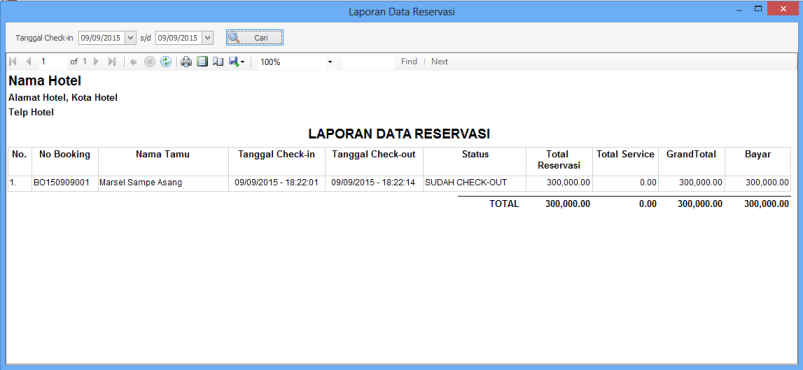803x370 pixels.
Task: Click check-in time 09/09/2015 - 18:22:01
Action: click(277, 182)
